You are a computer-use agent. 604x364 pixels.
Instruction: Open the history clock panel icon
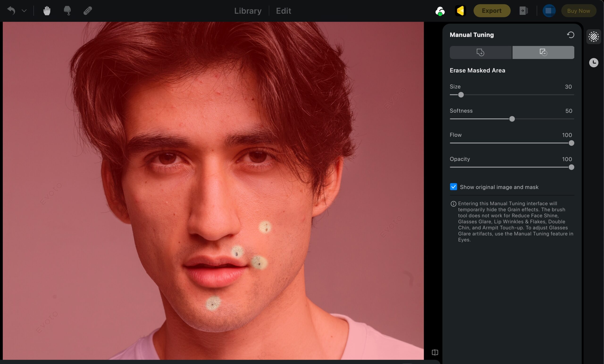[593, 63]
